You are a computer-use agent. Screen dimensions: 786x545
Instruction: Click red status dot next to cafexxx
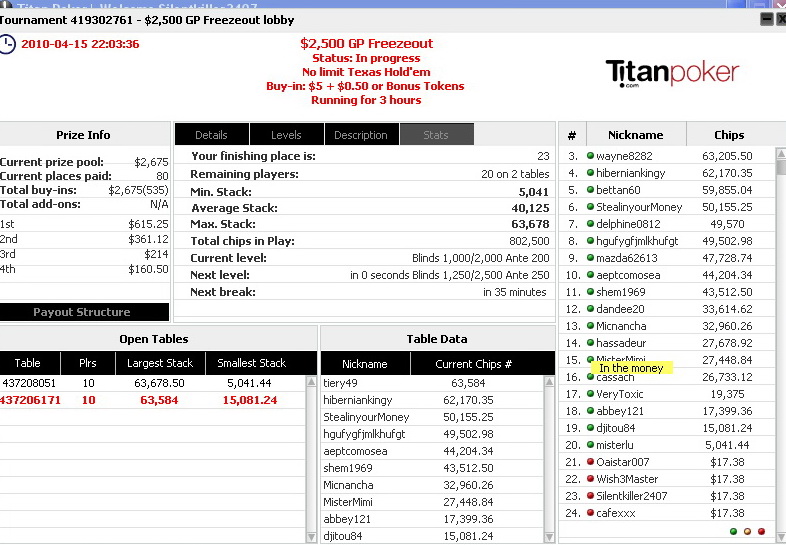pos(591,513)
